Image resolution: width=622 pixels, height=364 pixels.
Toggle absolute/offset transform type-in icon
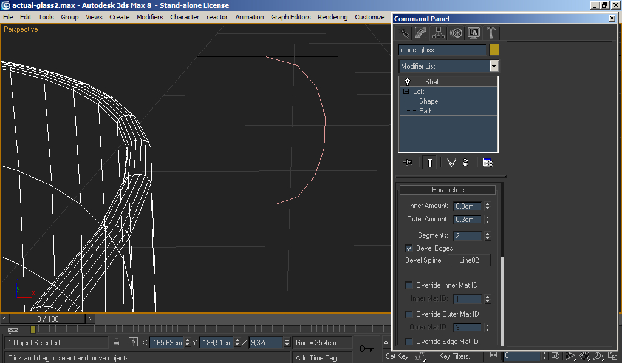[x=133, y=342]
